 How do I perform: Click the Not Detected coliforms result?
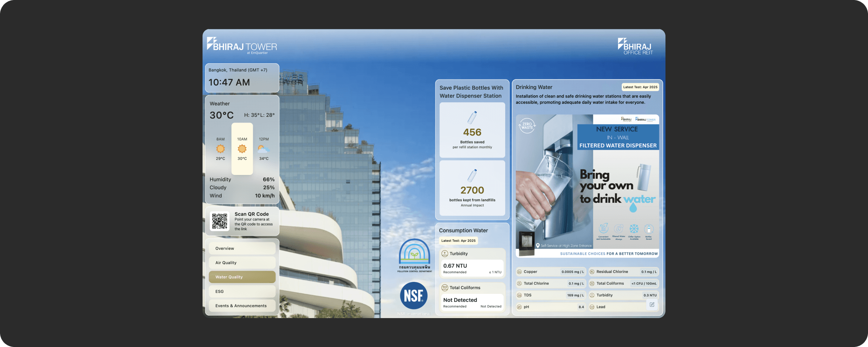(460, 300)
